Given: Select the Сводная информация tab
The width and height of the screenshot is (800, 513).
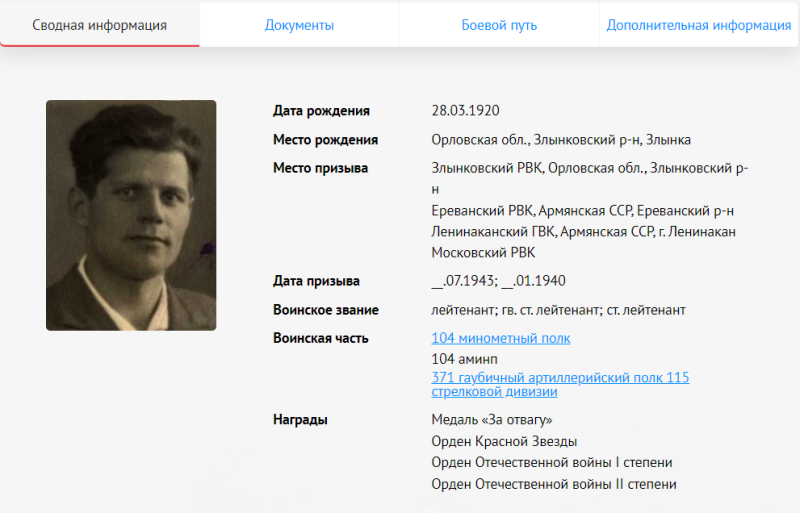Looking at the screenshot, I should point(99,25).
